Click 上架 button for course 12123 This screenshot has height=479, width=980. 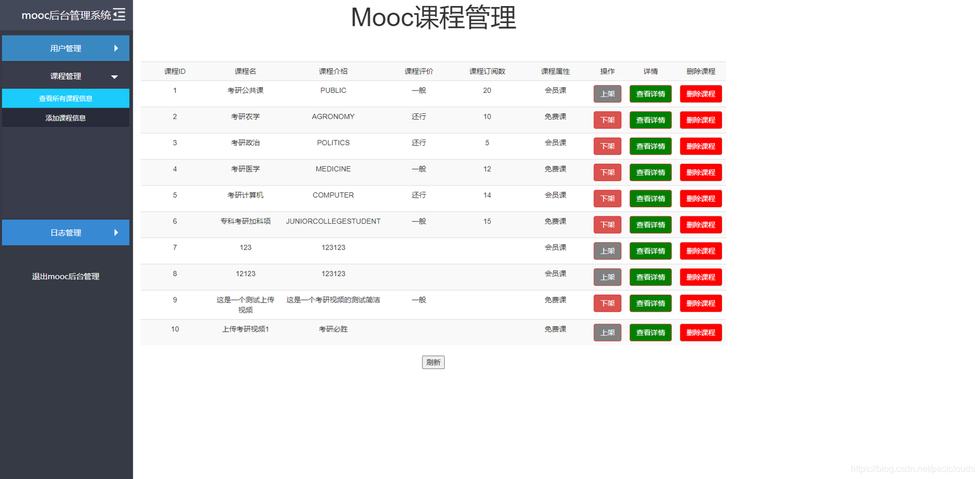point(607,277)
